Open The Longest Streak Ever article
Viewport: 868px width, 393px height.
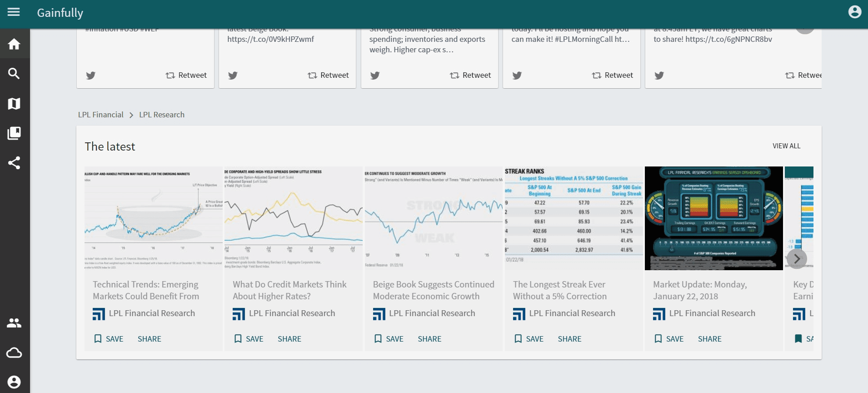pyautogui.click(x=560, y=290)
